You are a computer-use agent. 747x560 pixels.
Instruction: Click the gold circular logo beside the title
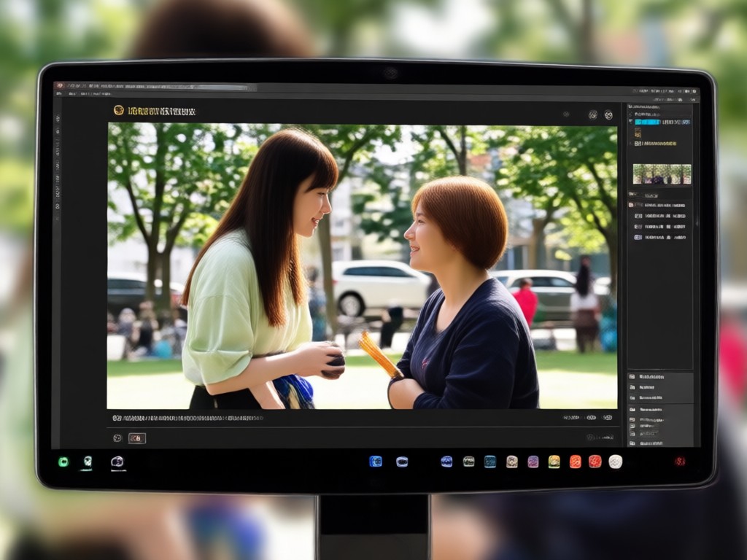click(119, 111)
